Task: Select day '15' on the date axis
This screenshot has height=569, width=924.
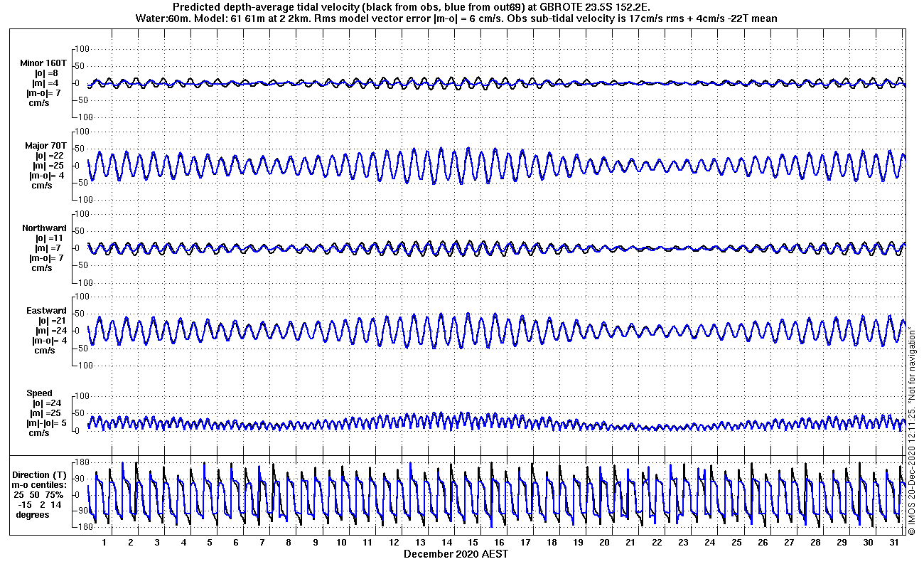Action: click(x=473, y=543)
